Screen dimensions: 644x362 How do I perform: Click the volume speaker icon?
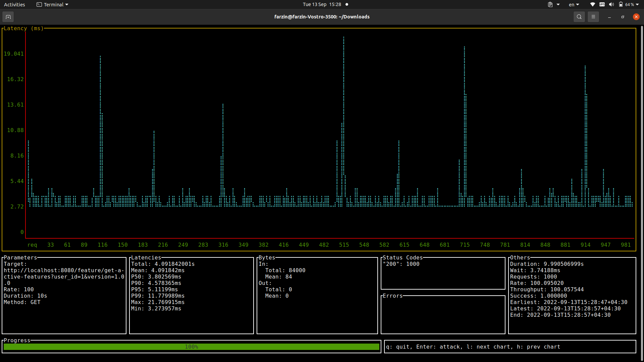tap(611, 5)
